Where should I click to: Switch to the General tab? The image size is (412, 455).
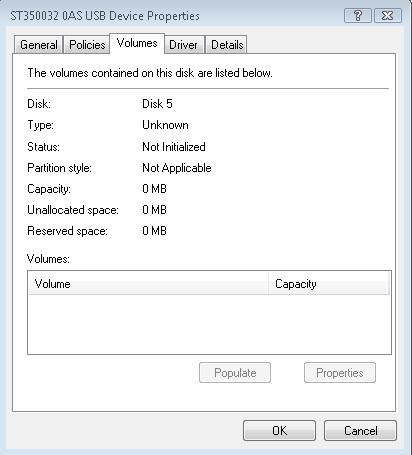(39, 45)
